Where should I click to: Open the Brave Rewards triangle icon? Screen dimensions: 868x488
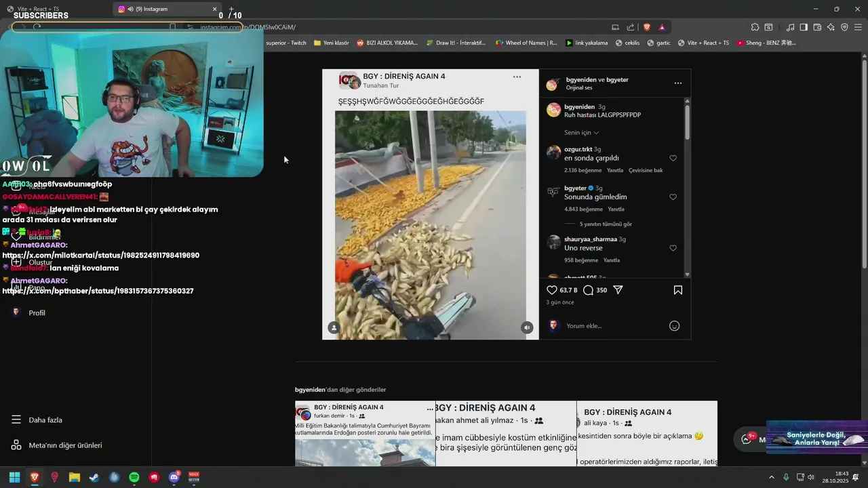662,27
